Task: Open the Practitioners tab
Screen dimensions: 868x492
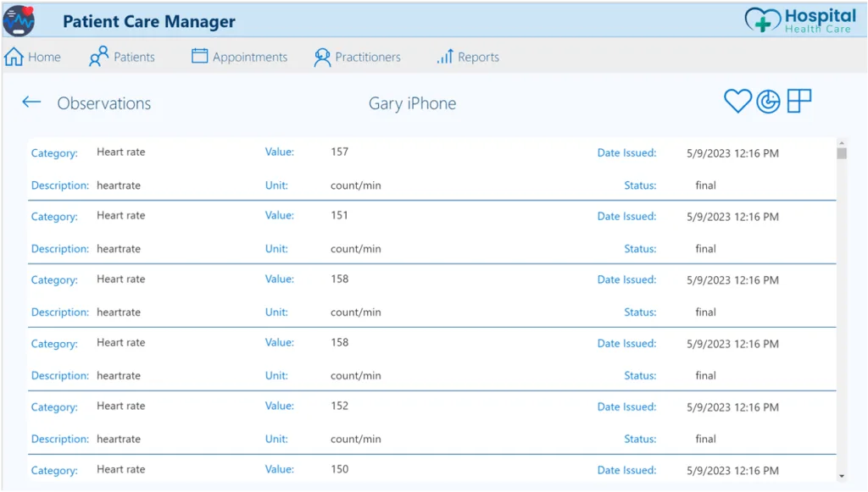Action: coord(357,57)
